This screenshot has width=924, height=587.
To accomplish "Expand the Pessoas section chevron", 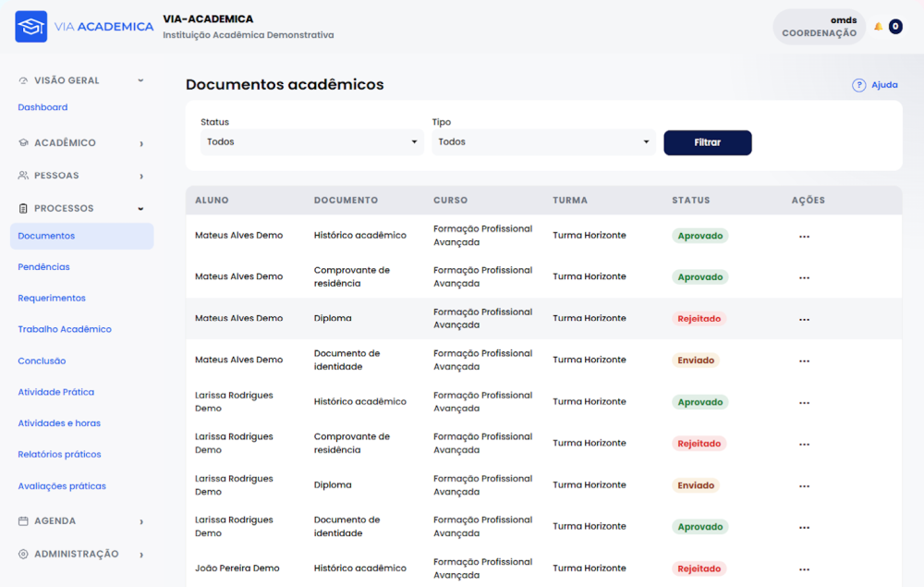I will coord(141,177).
